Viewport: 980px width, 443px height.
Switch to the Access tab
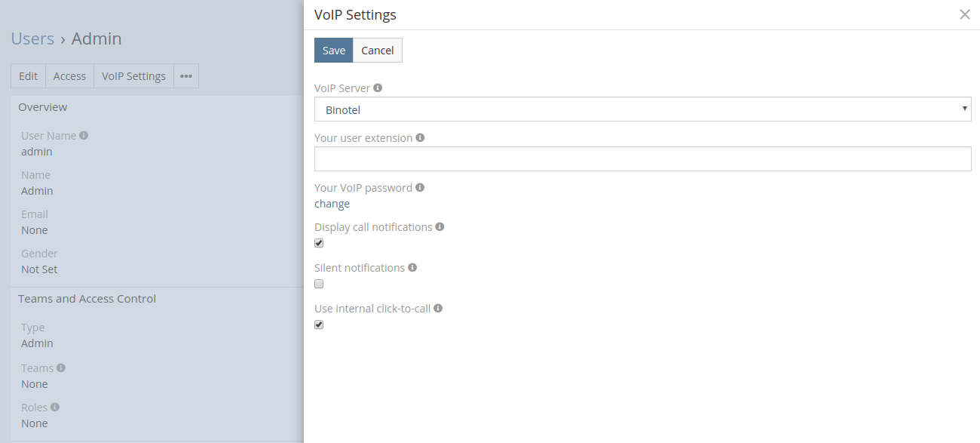(x=69, y=75)
